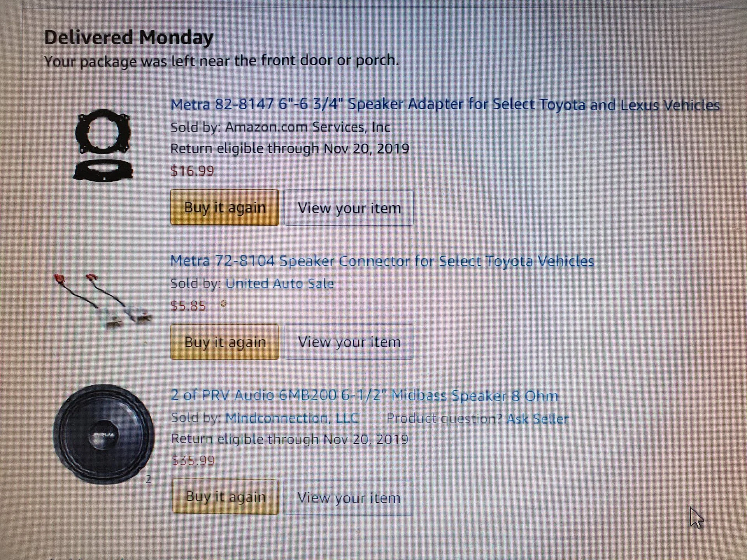This screenshot has width=747, height=560.
Task: Click the Sold by Amazon.com Services text
Action: [x=280, y=127]
